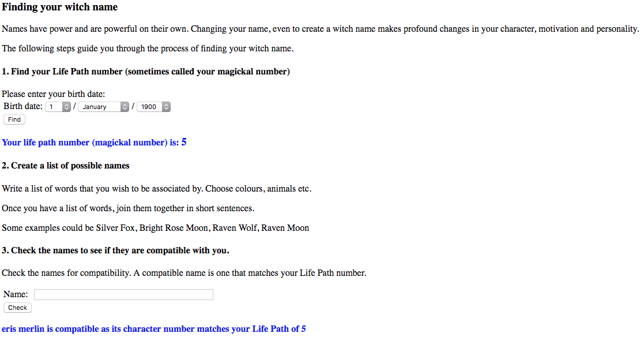Click the 'Name:' field label
Viewport: 644px width, 337px height.
(x=16, y=294)
